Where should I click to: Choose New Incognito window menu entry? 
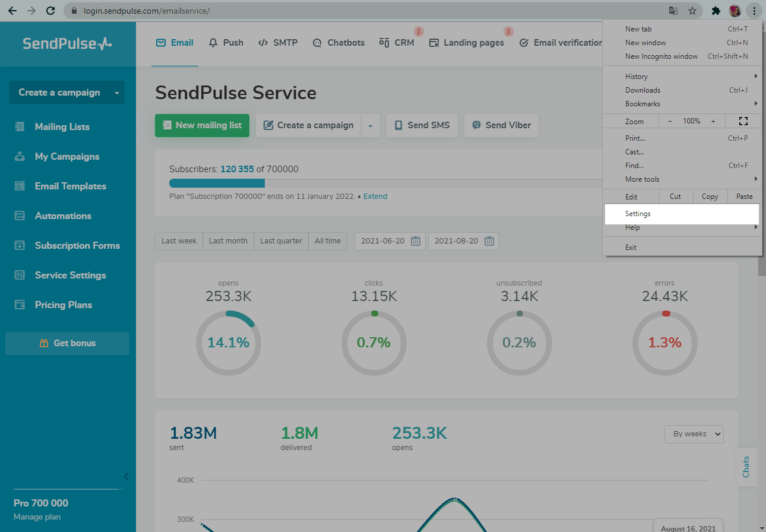click(x=661, y=56)
